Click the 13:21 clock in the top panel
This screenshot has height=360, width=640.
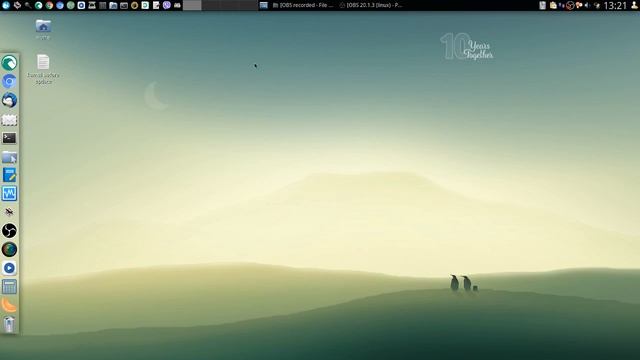click(x=615, y=5)
